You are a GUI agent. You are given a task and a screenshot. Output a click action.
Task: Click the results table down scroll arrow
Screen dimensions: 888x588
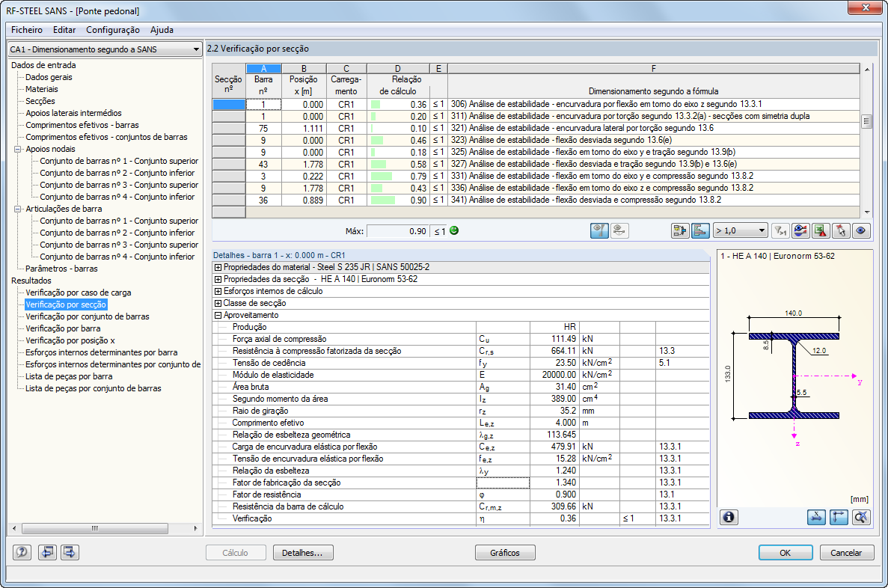pyautogui.click(x=866, y=212)
